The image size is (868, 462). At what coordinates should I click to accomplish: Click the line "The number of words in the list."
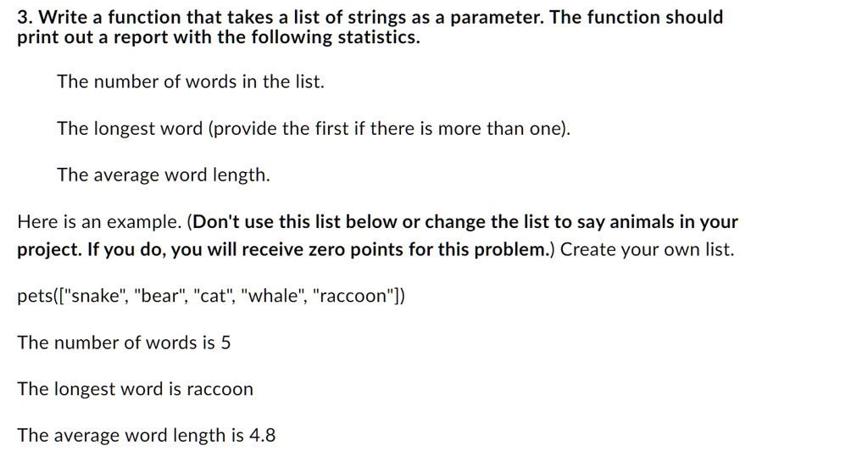click(191, 82)
